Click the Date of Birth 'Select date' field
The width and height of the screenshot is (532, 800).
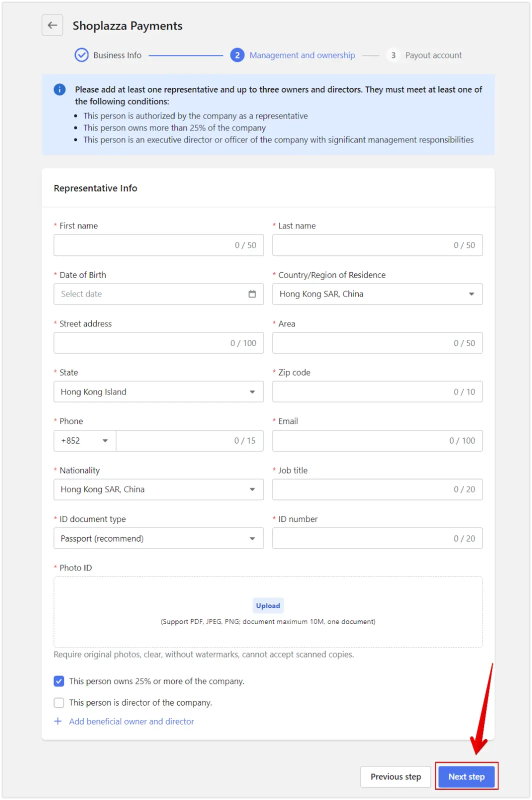tap(158, 294)
